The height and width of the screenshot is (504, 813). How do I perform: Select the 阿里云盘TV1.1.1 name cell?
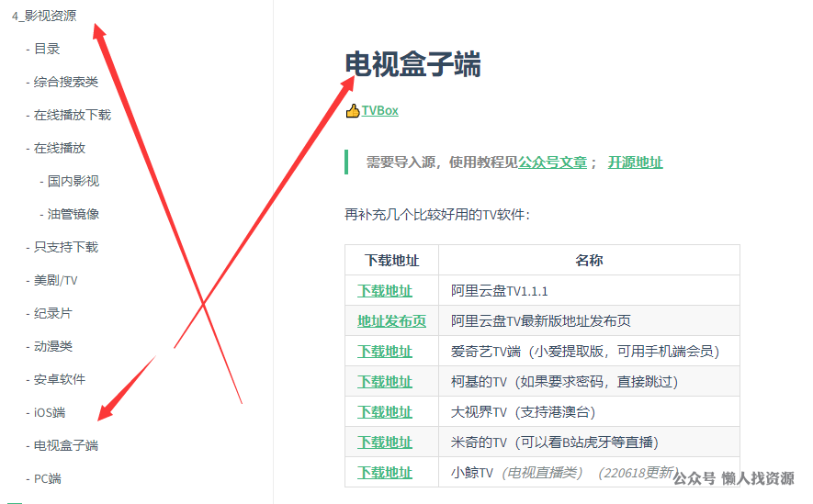pyautogui.click(x=589, y=291)
